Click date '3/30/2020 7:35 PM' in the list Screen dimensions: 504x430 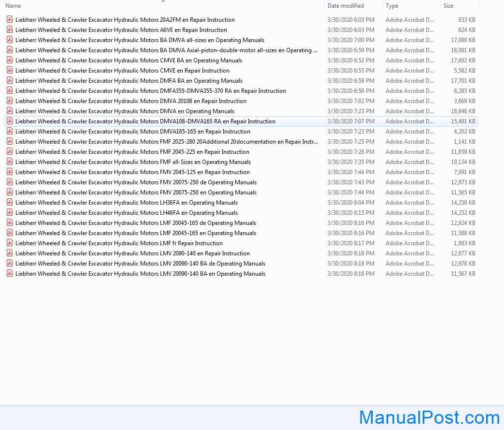click(351, 162)
